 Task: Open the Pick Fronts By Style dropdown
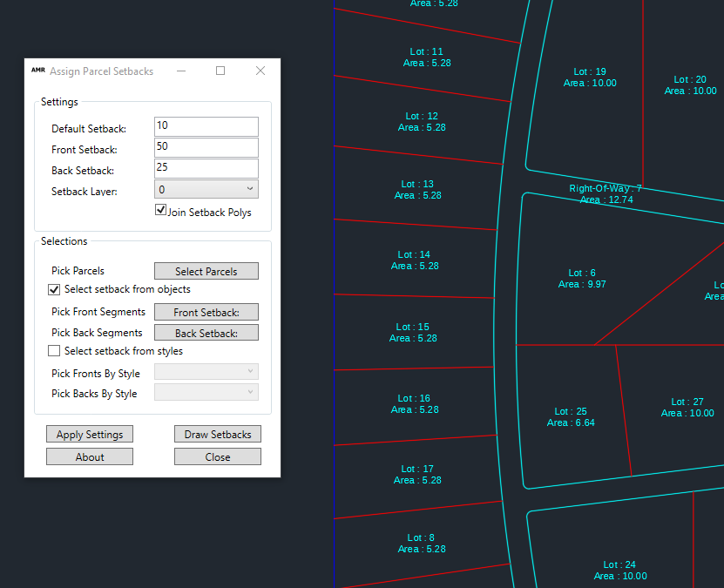click(x=206, y=371)
